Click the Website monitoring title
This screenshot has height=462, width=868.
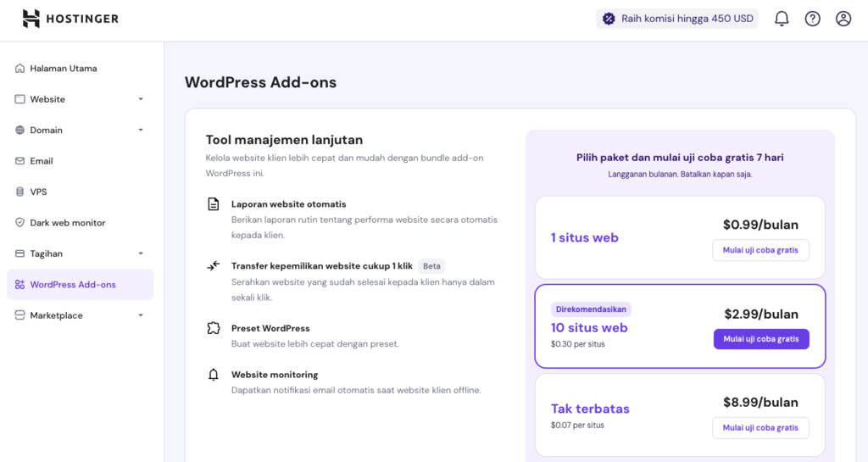[x=275, y=375]
